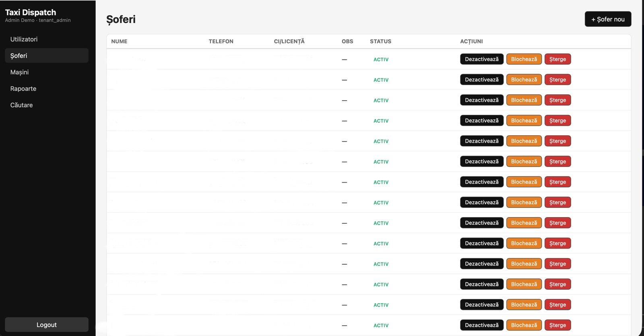Viewport: 644px width, 336px height.
Task: Click the STATUS column header
Action: (380, 41)
